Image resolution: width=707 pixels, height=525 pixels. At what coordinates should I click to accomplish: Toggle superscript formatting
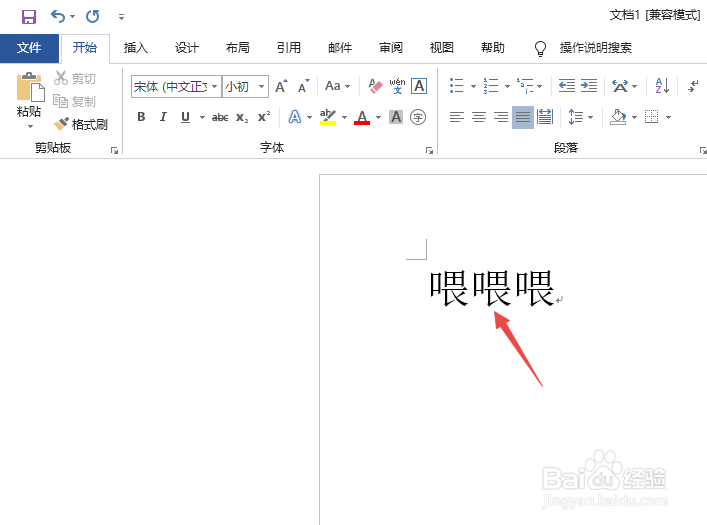264,117
